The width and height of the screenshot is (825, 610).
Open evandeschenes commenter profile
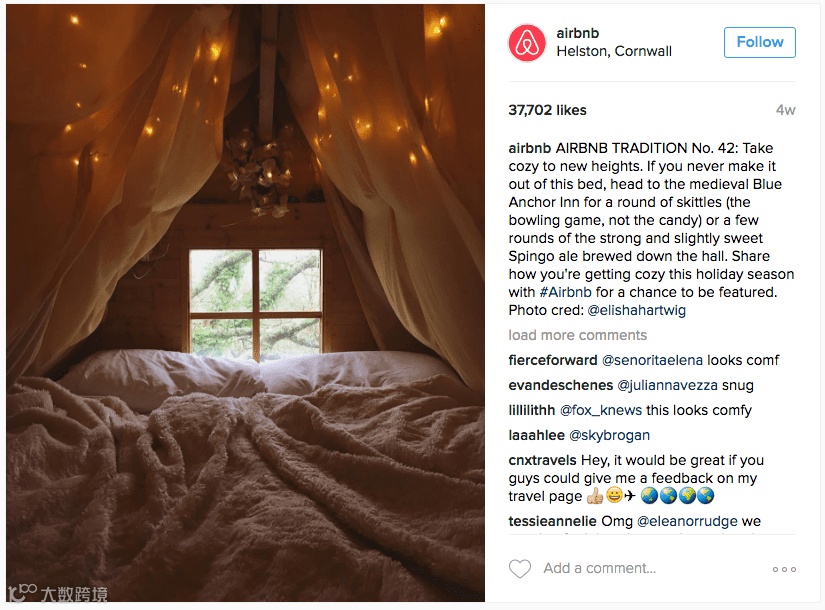tap(561, 385)
